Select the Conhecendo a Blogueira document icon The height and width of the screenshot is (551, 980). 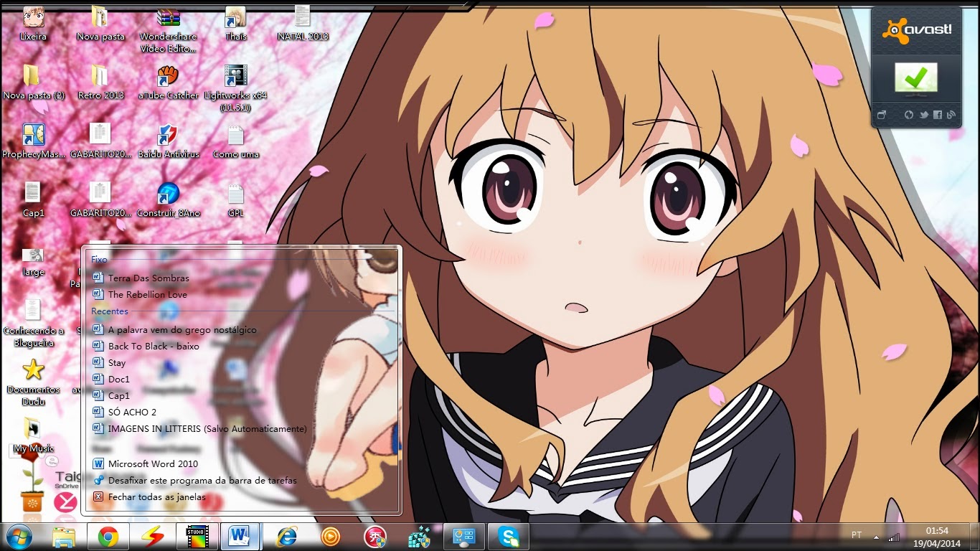point(33,323)
